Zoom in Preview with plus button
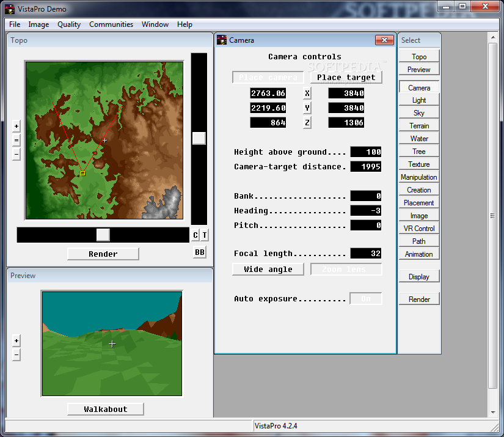Image resolution: width=504 pixels, height=437 pixels. click(16, 340)
